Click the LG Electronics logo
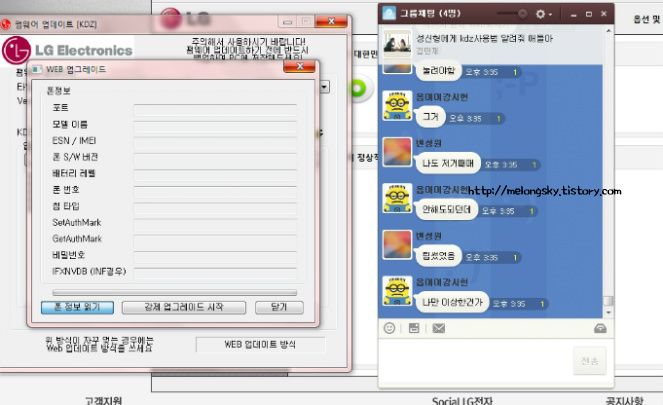This screenshot has width=663, height=405. coord(68,50)
